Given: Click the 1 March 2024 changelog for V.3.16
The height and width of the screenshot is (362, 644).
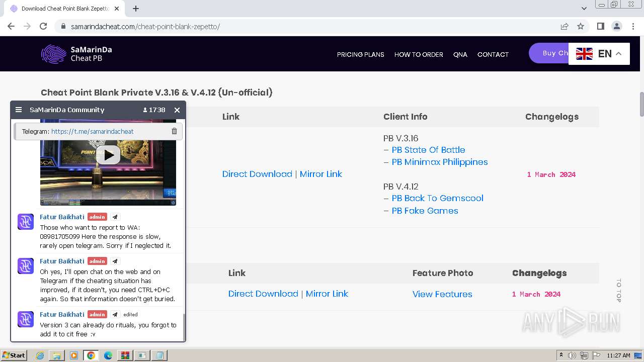Looking at the screenshot, I should [551, 174].
